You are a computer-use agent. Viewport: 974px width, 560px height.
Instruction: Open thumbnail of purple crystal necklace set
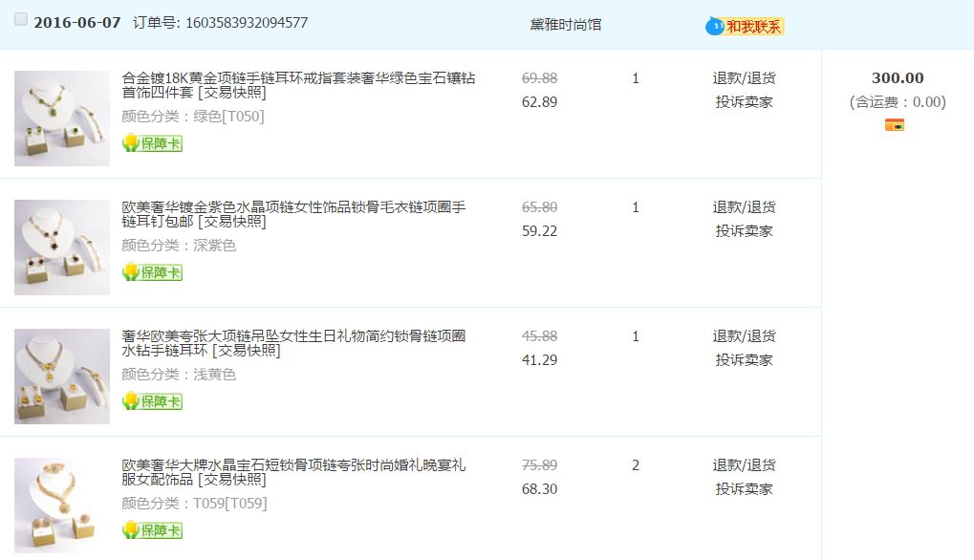click(x=62, y=247)
